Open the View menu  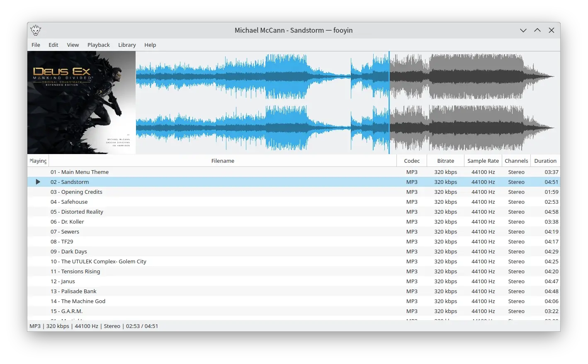click(73, 45)
